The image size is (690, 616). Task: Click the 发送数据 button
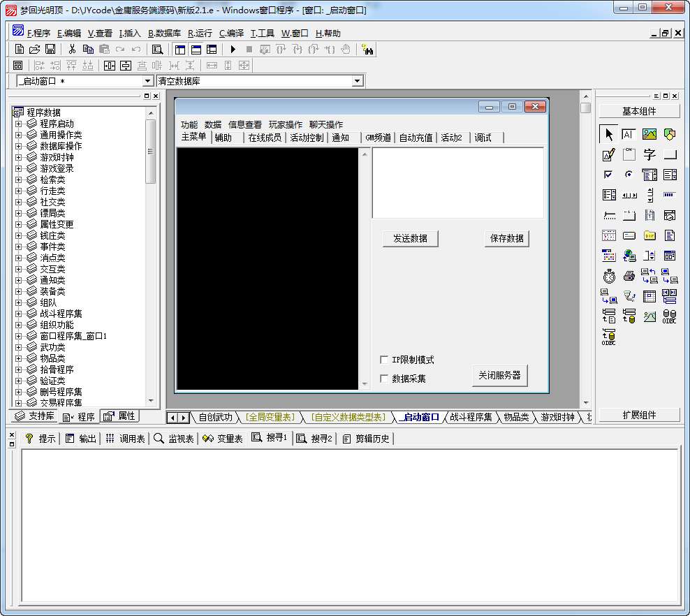click(410, 238)
